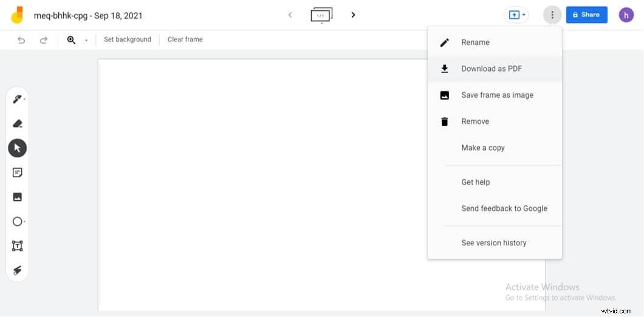Click the Jamboard logo icon

click(x=17, y=15)
